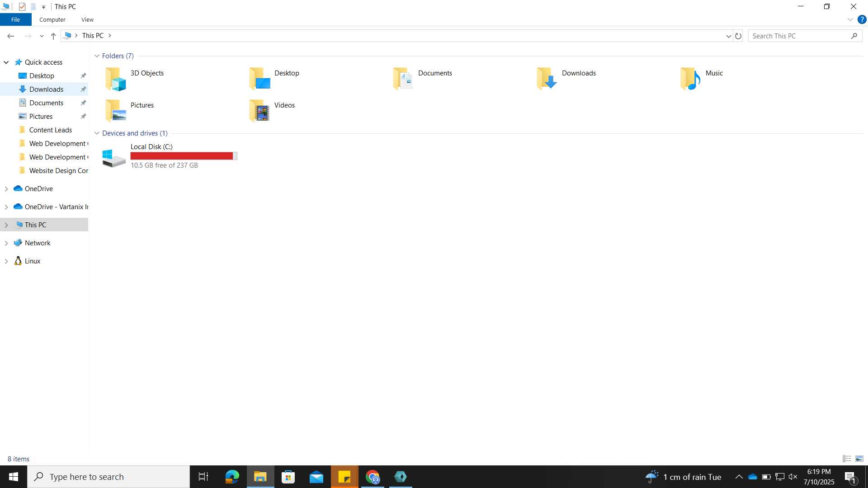Viewport: 868px width, 488px height.
Task: Collapse the Devices and drives group
Action: pos(97,133)
